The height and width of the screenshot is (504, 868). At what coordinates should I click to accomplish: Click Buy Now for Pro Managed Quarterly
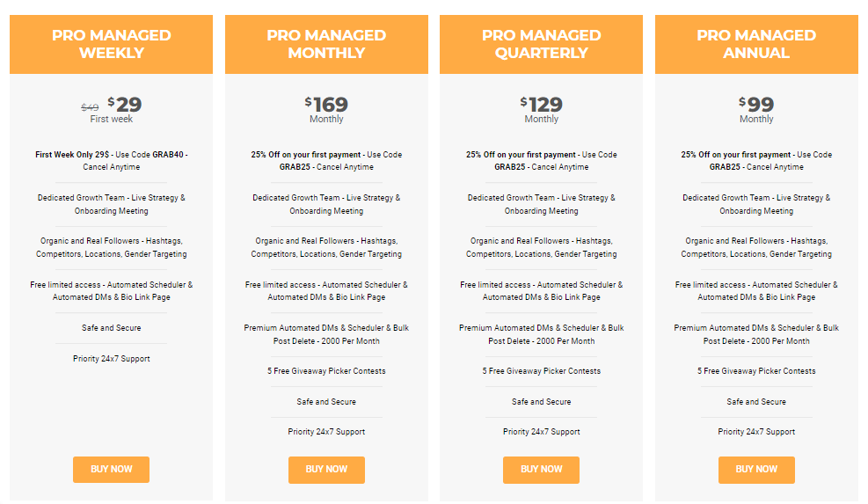(541, 470)
